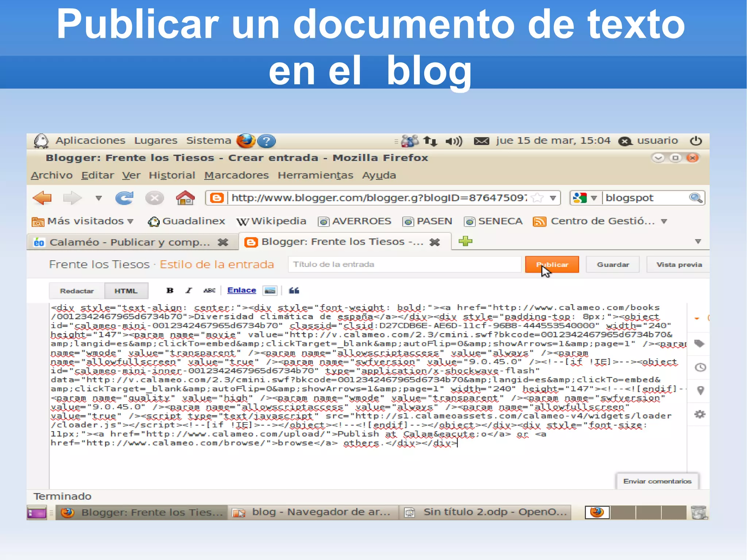Open the history dropdown next to forward

tap(98, 198)
